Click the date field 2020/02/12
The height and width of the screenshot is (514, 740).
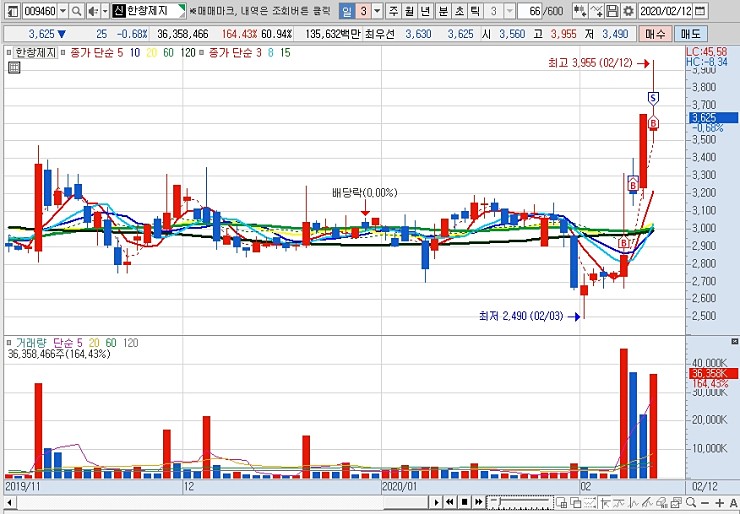coord(666,11)
